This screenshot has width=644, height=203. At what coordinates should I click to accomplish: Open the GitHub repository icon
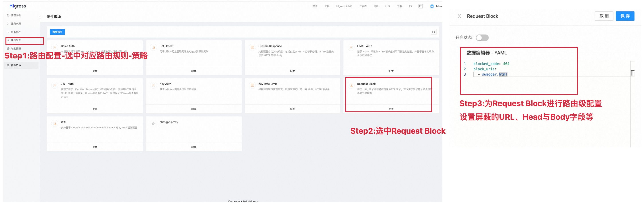(410, 6)
